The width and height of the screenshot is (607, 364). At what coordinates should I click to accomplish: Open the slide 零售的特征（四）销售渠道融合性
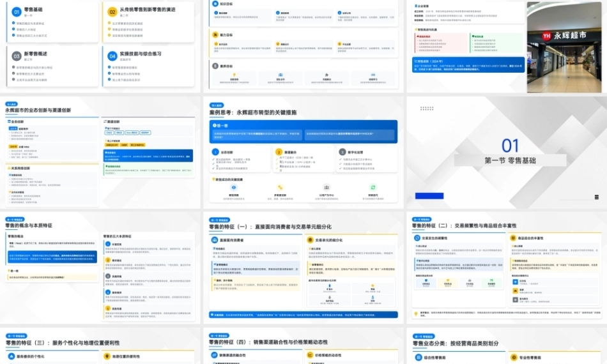303,346
